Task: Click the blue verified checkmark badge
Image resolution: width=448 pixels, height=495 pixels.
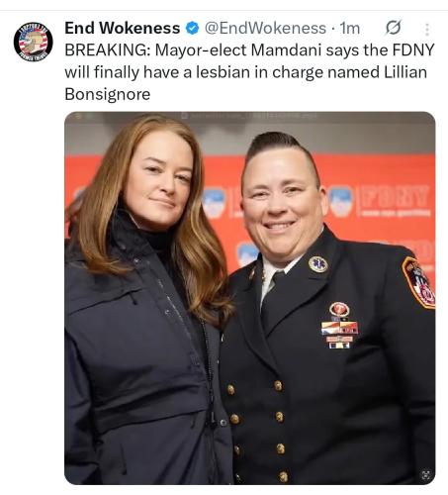Action: pyautogui.click(x=192, y=28)
